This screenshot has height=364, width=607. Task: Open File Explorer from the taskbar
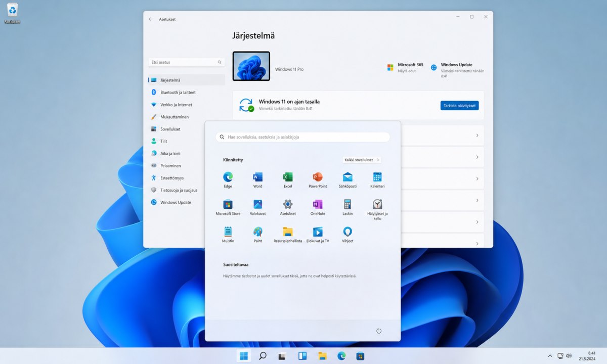322,355
